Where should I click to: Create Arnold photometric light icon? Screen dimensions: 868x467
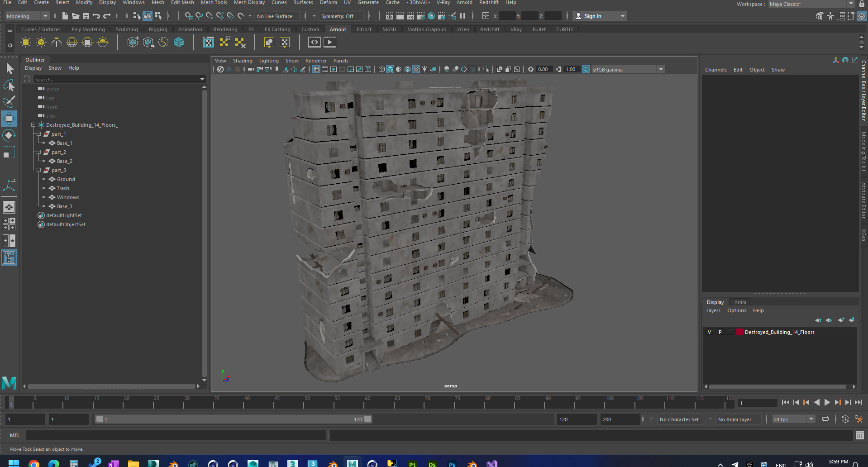57,43
